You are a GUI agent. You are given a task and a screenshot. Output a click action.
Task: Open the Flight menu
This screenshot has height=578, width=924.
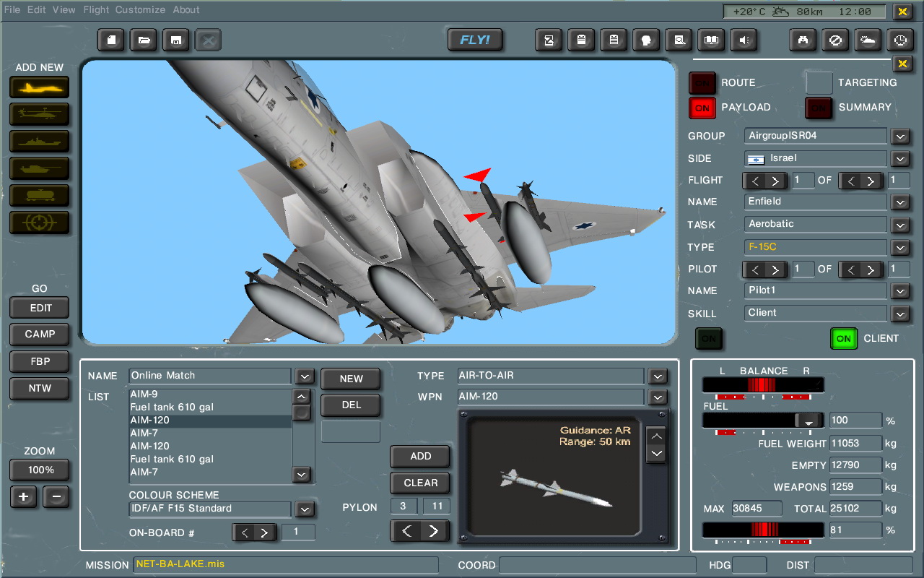pos(96,10)
